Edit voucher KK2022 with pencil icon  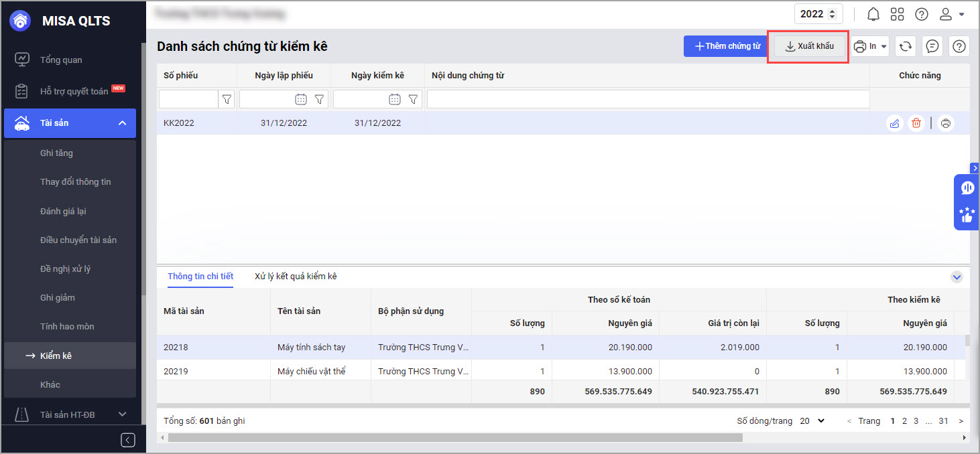(894, 123)
